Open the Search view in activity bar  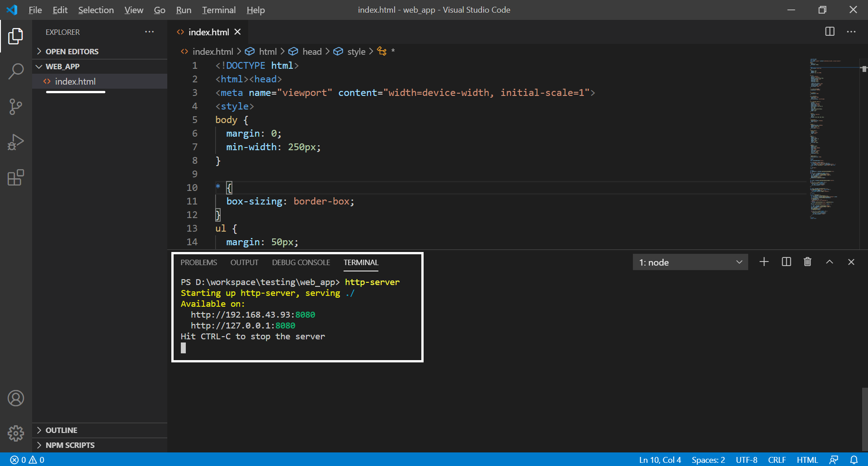point(16,71)
